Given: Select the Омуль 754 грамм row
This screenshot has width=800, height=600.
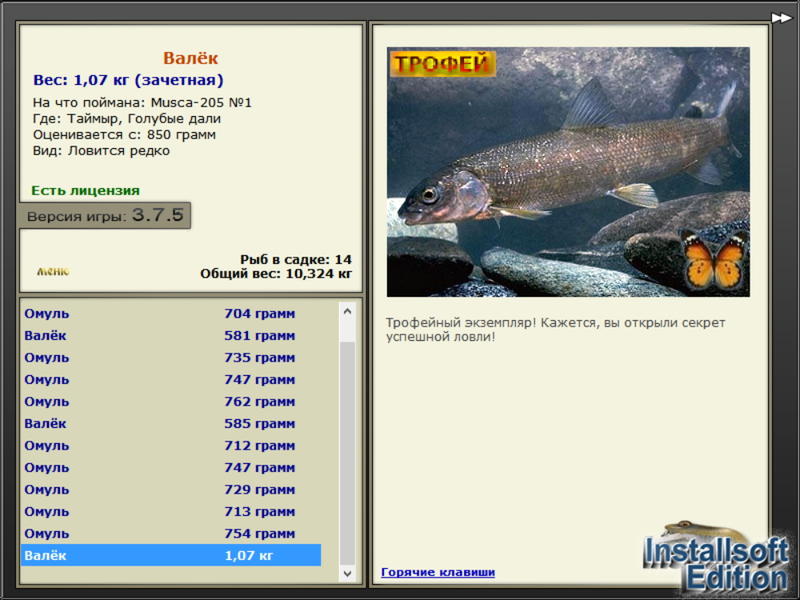Looking at the screenshot, I should tap(171, 533).
